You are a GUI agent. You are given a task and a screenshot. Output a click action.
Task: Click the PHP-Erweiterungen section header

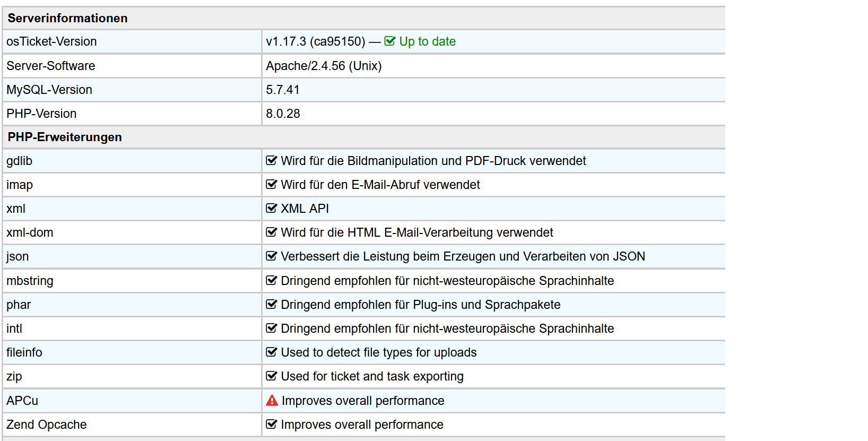click(64, 137)
